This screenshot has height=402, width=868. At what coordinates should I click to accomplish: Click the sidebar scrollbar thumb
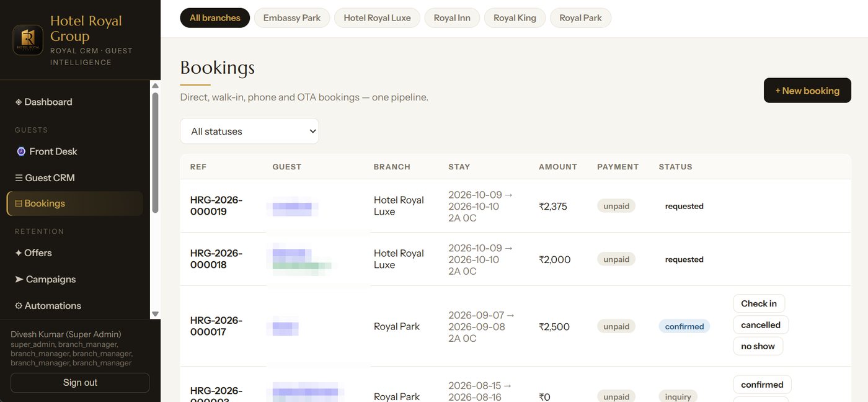coord(156,153)
